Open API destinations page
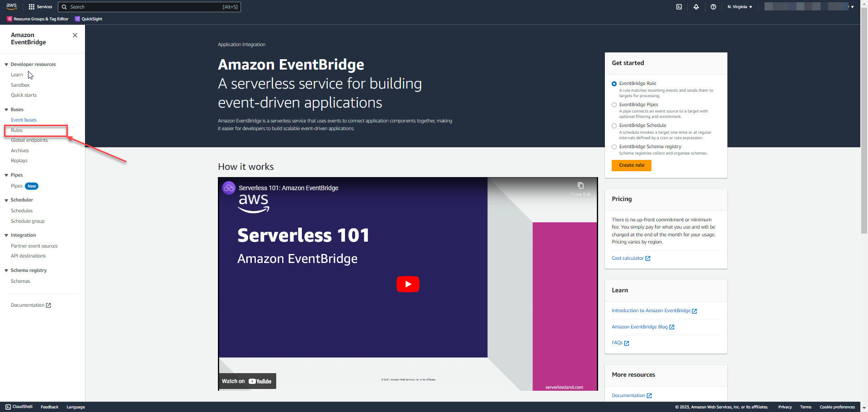868x412 pixels. point(28,256)
